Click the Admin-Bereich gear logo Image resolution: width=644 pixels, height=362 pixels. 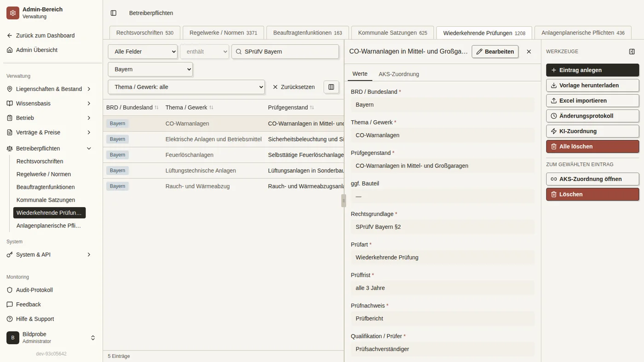13,13
